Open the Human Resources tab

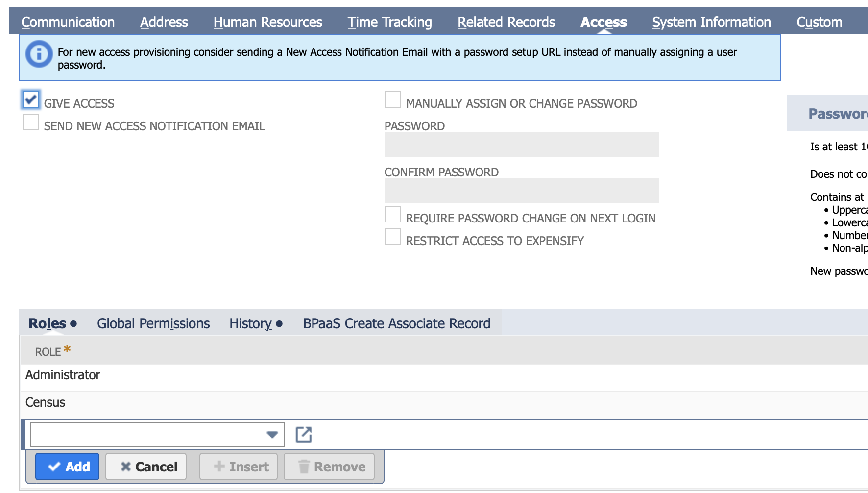click(267, 22)
